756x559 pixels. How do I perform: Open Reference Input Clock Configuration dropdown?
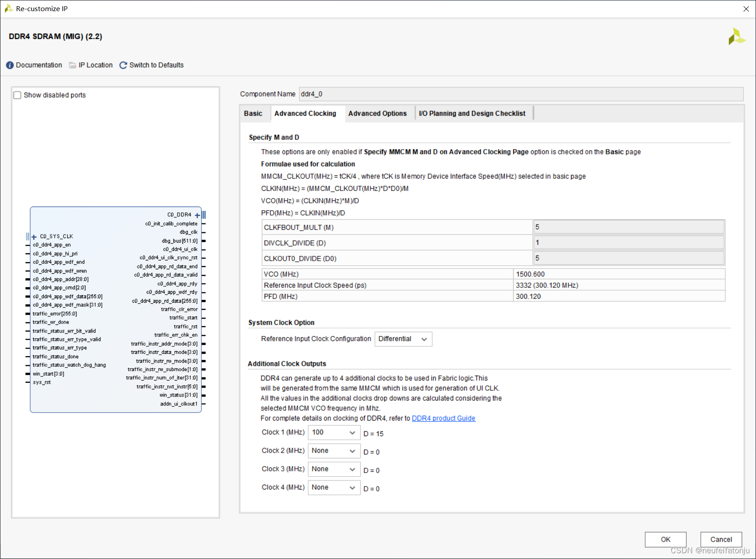click(403, 339)
